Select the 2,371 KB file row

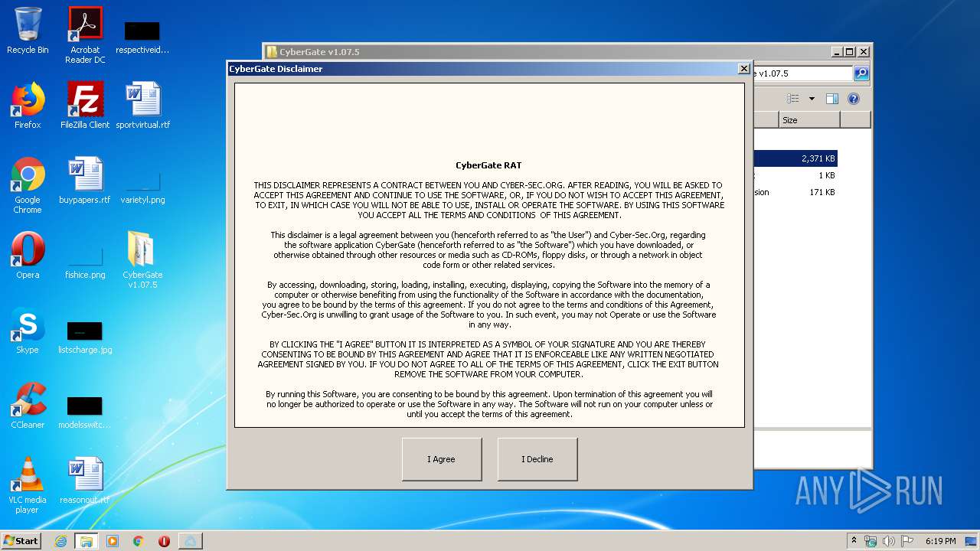tap(795, 158)
